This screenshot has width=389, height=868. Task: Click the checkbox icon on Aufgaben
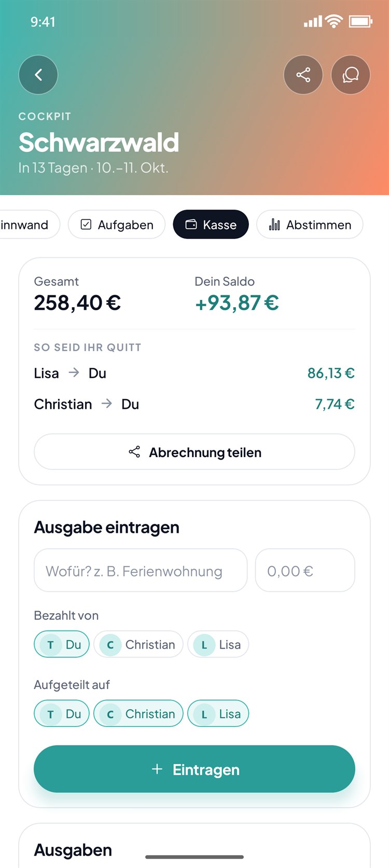(86, 225)
